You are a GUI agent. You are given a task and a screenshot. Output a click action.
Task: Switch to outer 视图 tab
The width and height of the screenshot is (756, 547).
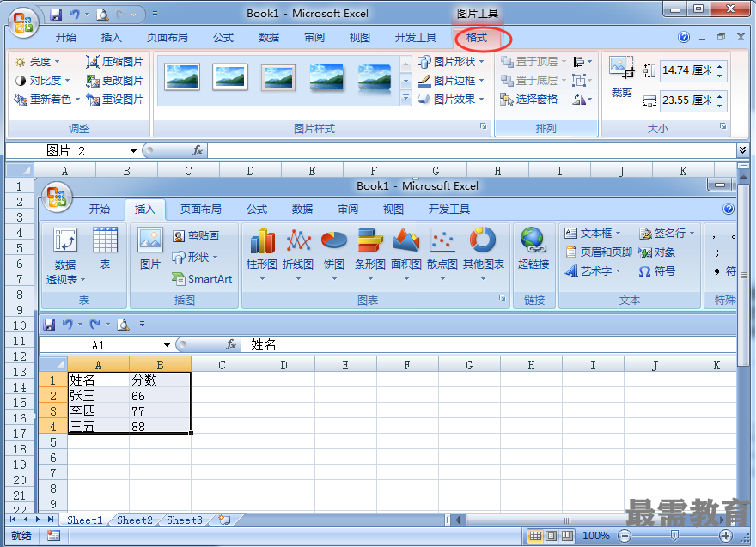pyautogui.click(x=360, y=38)
